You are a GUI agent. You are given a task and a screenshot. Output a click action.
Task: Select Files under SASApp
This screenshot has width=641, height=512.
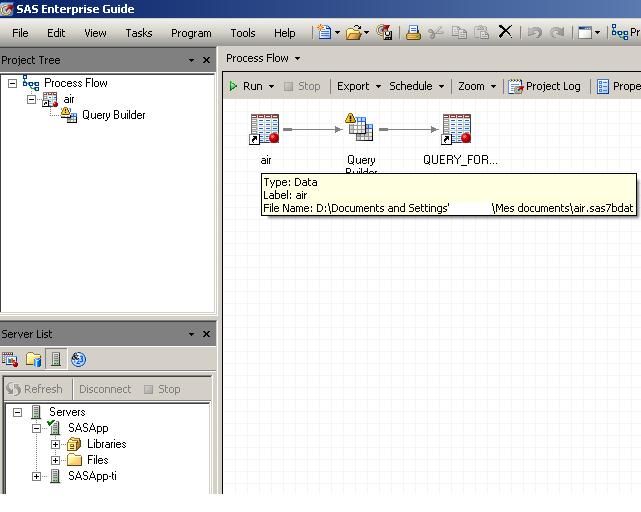[97, 460]
